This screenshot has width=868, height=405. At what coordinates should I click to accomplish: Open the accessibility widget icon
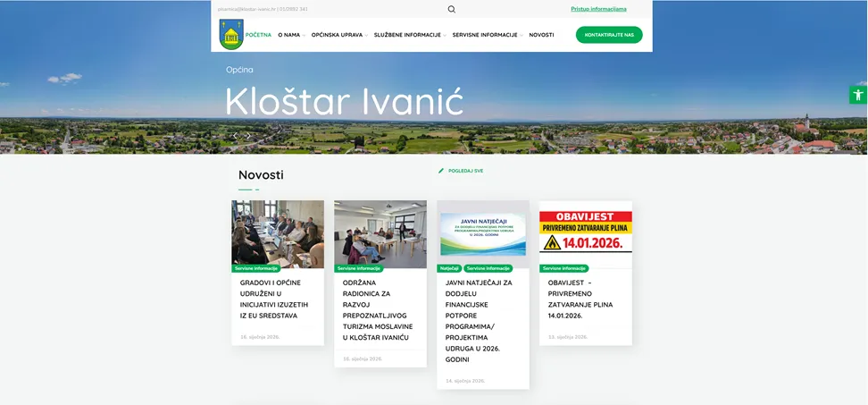tap(857, 95)
